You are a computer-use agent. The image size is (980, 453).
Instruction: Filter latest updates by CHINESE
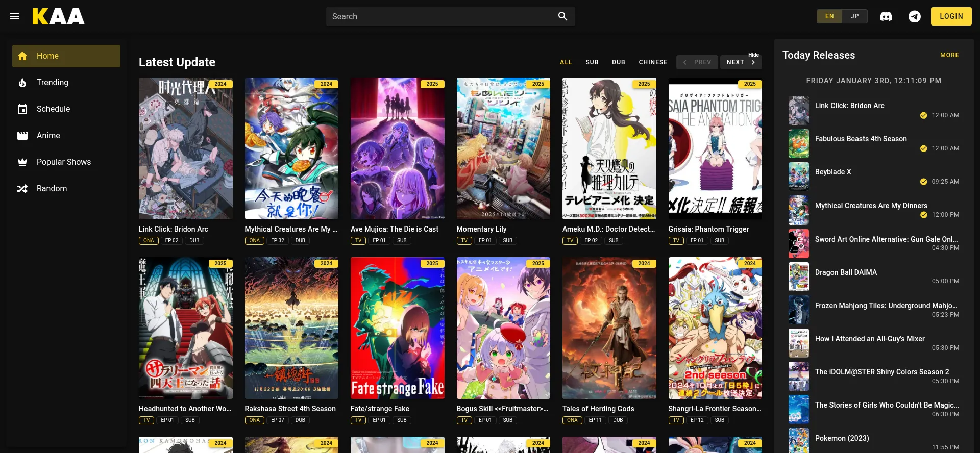653,62
